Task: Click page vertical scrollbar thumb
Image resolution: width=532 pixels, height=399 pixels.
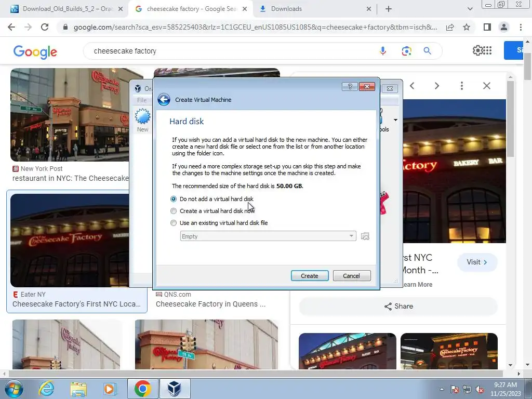Action: coord(527,66)
